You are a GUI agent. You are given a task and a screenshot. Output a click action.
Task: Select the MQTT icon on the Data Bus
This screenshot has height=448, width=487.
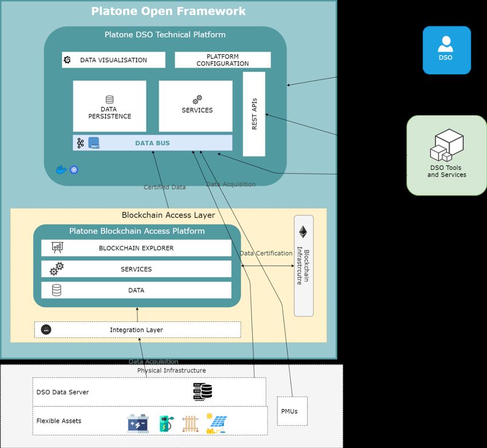coord(94,143)
